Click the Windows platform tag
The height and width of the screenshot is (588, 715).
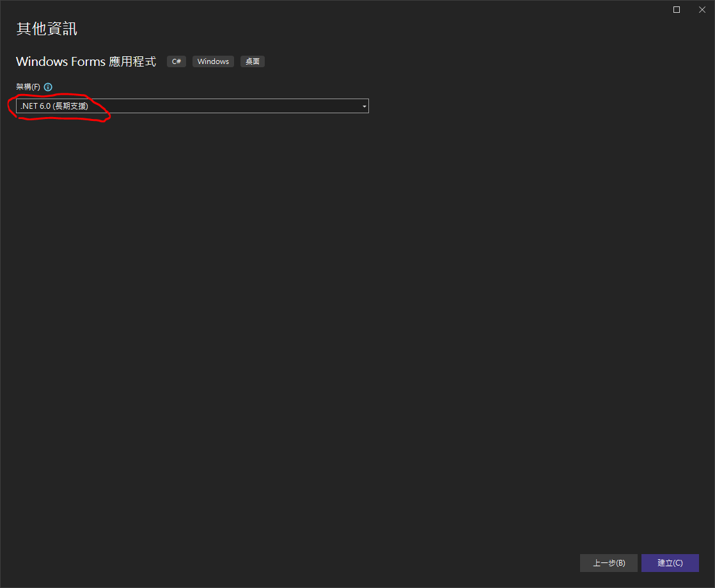coord(213,61)
